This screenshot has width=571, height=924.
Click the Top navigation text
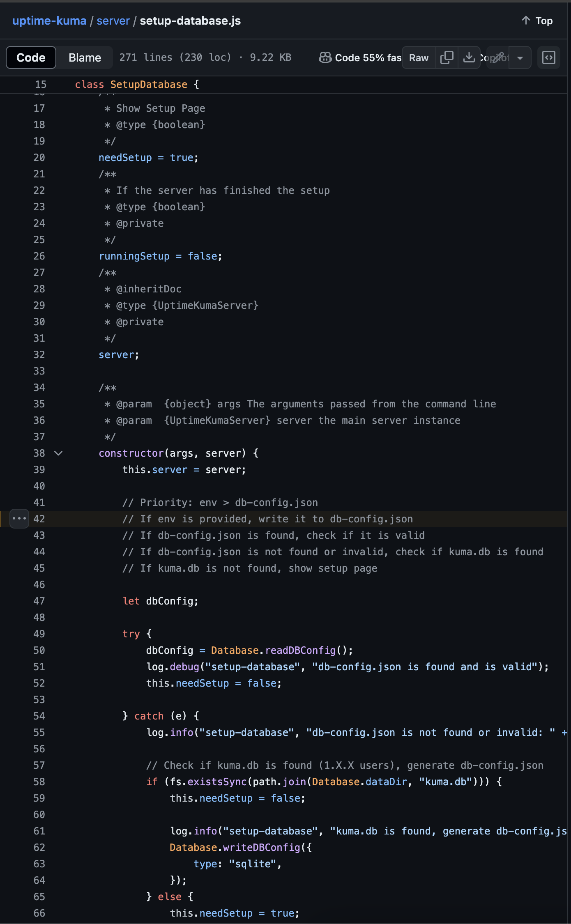pos(543,21)
